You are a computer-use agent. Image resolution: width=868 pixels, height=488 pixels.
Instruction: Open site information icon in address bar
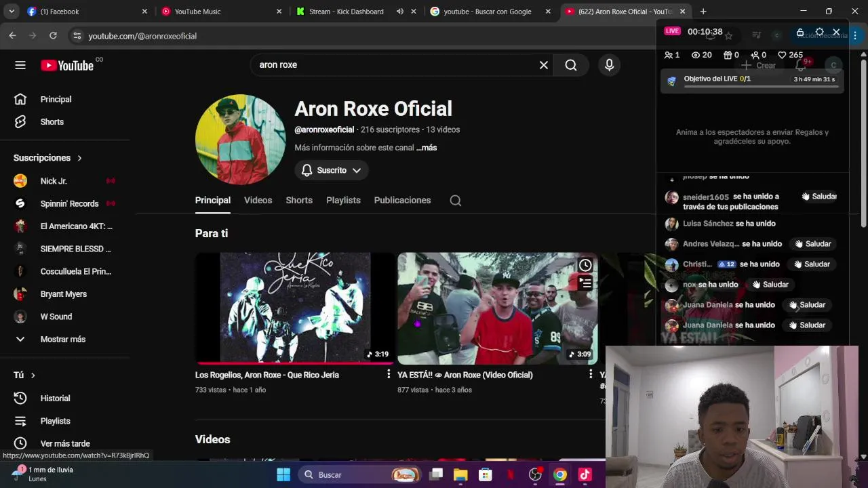point(77,36)
